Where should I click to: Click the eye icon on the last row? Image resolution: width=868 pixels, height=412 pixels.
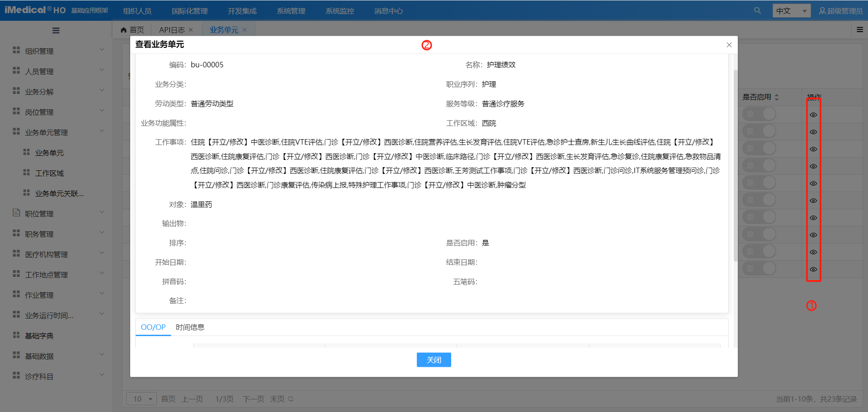coord(813,269)
